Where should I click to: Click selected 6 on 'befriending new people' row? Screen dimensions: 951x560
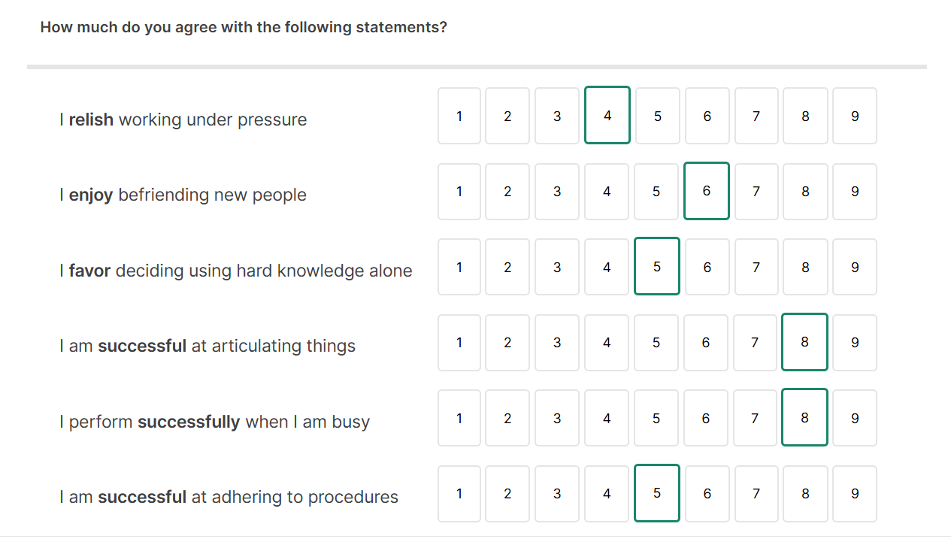point(707,192)
